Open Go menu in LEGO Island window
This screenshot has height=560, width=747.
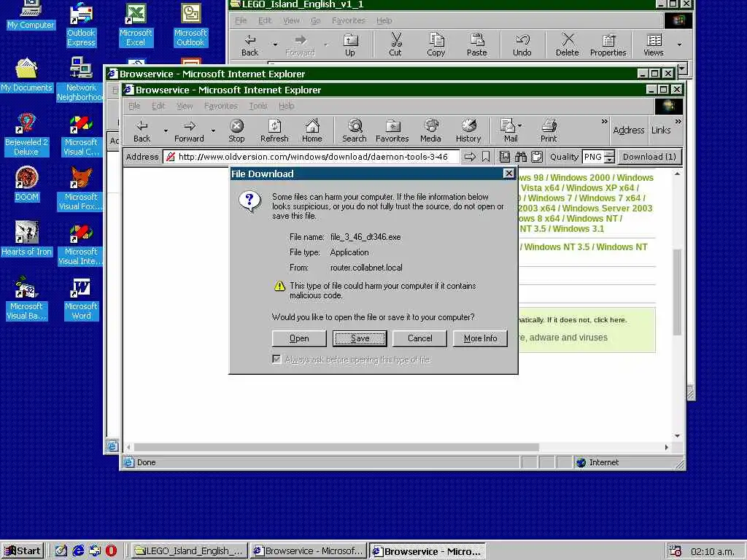point(315,20)
